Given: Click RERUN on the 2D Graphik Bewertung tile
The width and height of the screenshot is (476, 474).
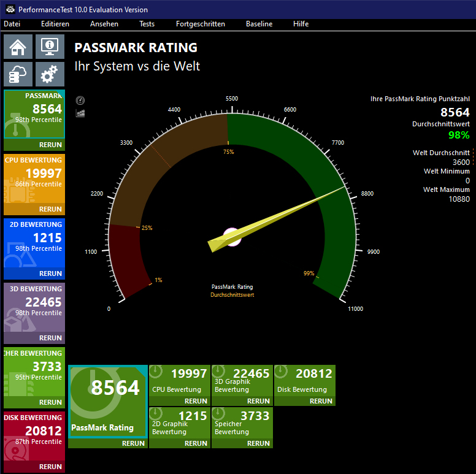Looking at the screenshot, I should [x=196, y=443].
